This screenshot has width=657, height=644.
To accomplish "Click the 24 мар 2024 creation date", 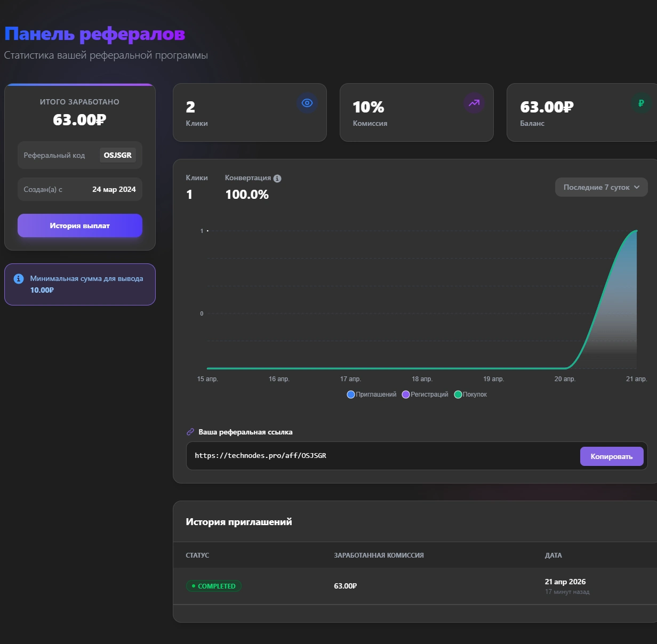I will pyautogui.click(x=114, y=189).
